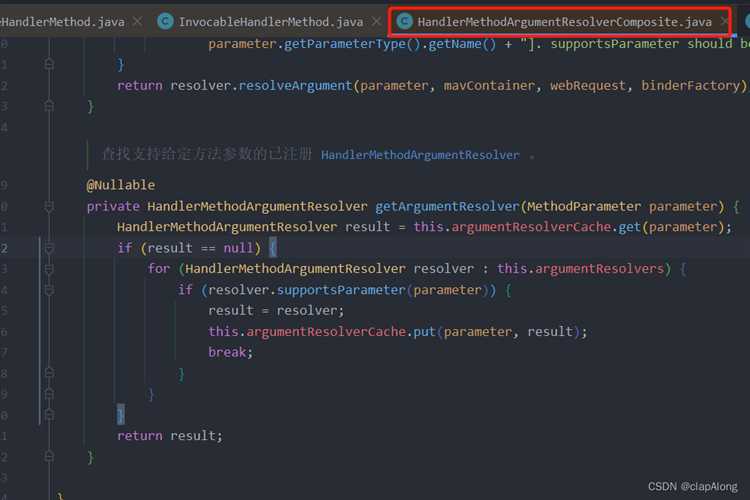Viewport: 750px width, 500px height.
Task: Click the break keyword
Action: 227,353
